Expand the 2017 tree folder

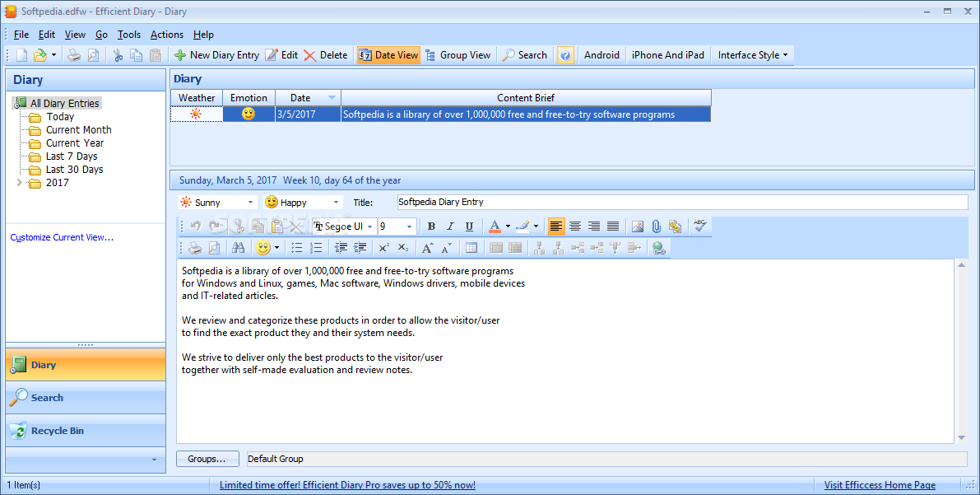coord(20,183)
